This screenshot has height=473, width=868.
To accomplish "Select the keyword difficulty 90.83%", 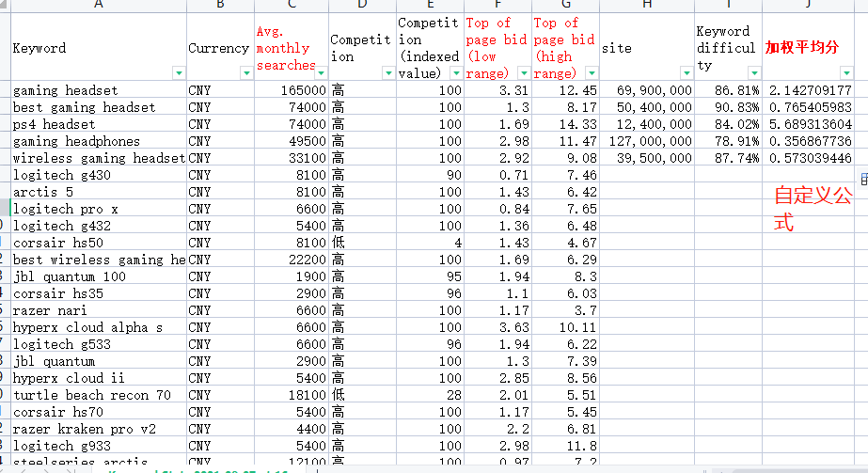I will 729,107.
